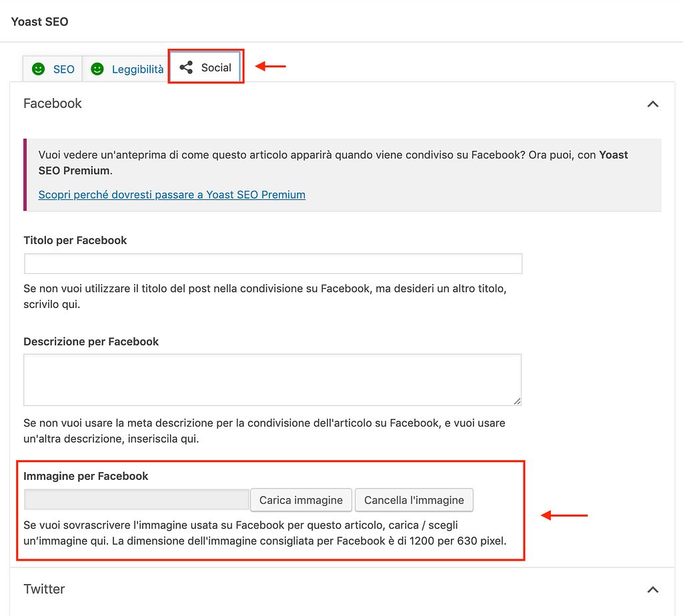
Task: Click the green smiley icon beside SEO
Action: tap(38, 69)
